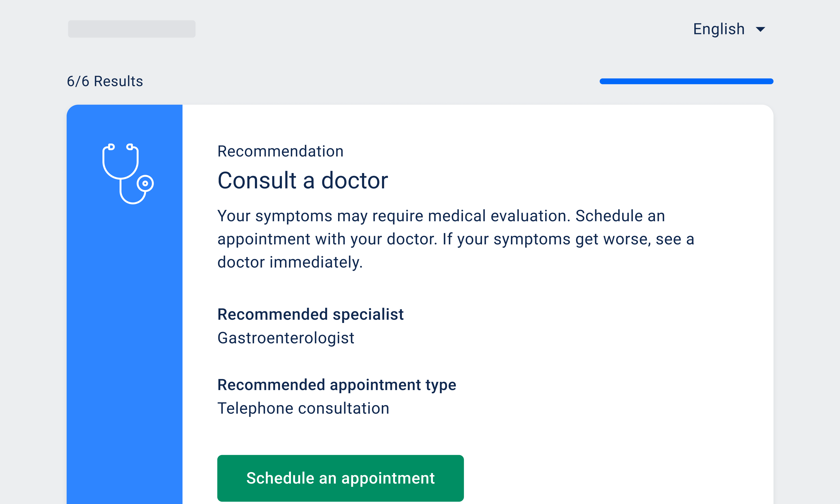Click the arrow beside English

[760, 29]
